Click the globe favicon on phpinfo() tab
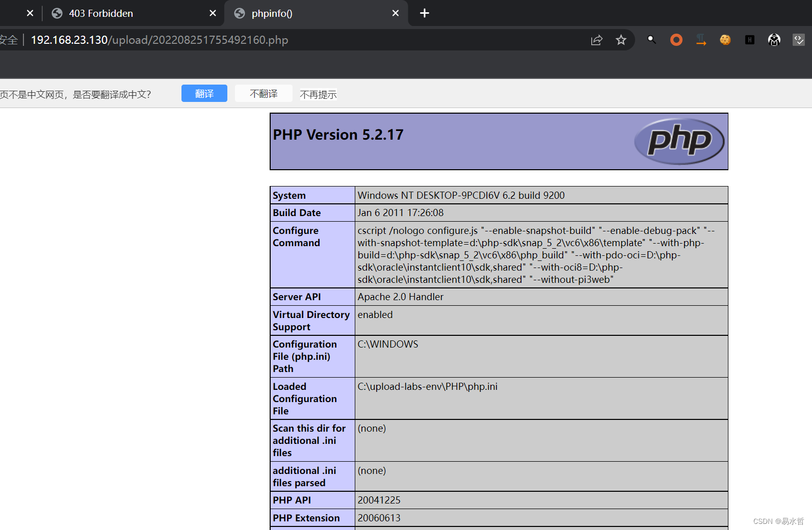Viewport: 812px width, 530px height. [240, 13]
